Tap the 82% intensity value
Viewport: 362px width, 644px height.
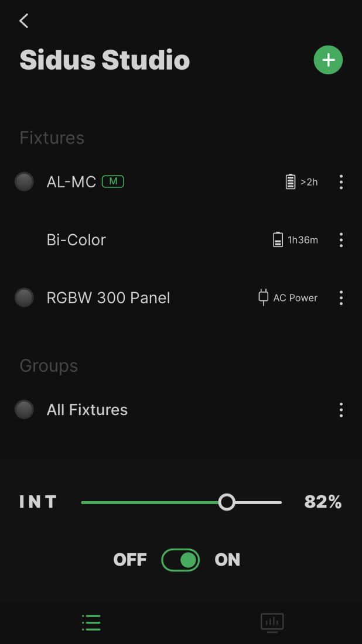[323, 502]
